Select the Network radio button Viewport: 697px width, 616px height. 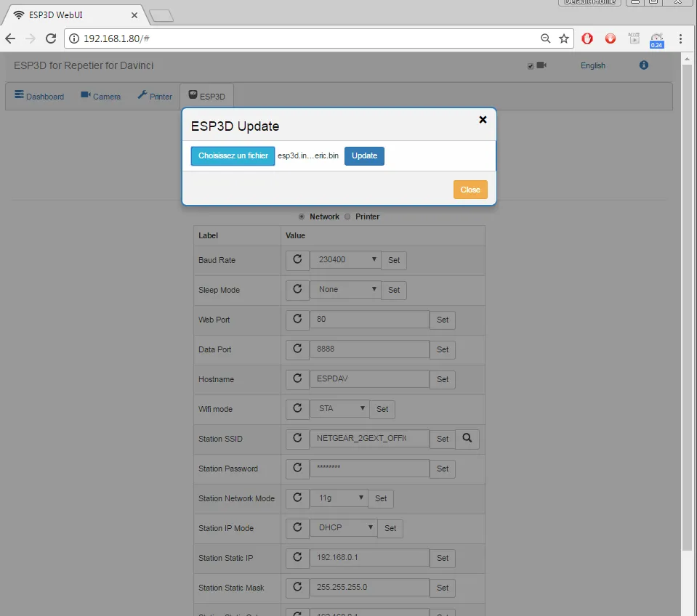click(302, 216)
